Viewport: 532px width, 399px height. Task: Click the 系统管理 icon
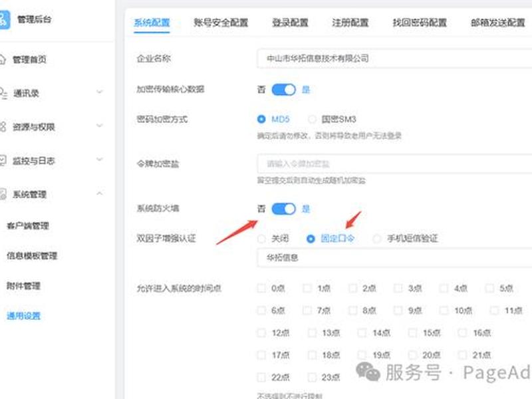pos(3,194)
